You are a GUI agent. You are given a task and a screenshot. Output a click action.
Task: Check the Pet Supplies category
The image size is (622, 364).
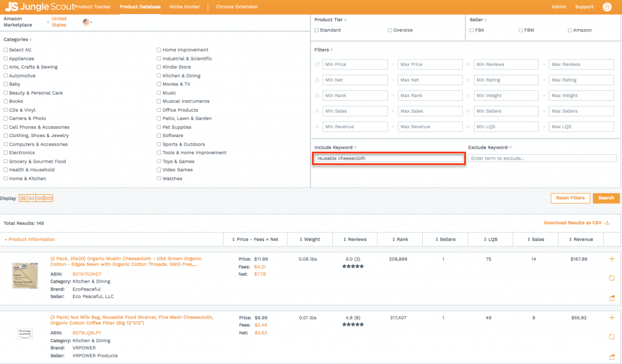(x=159, y=127)
